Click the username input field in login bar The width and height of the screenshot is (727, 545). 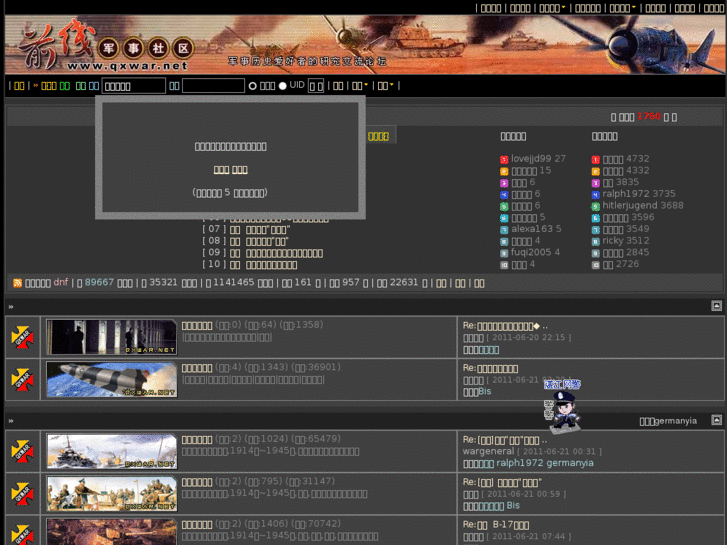133,86
